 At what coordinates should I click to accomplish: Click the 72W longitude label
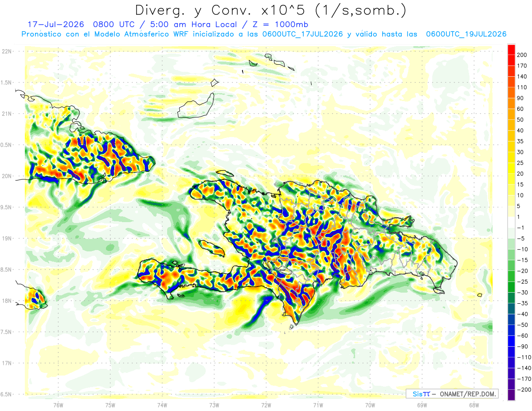pyautogui.click(x=266, y=405)
